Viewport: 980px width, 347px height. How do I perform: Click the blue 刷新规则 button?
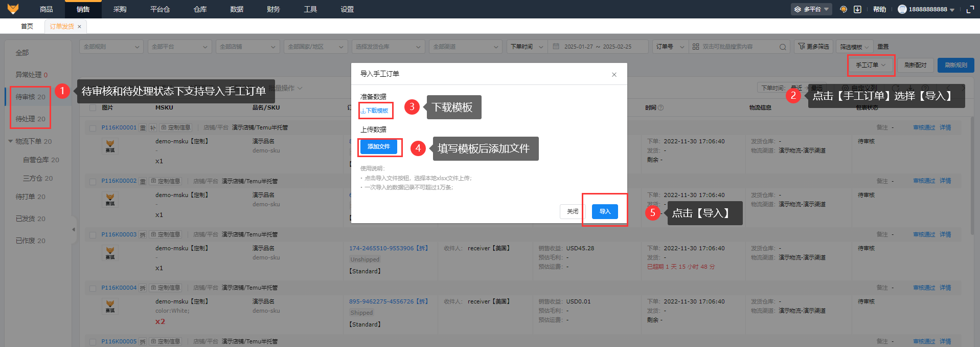point(955,65)
